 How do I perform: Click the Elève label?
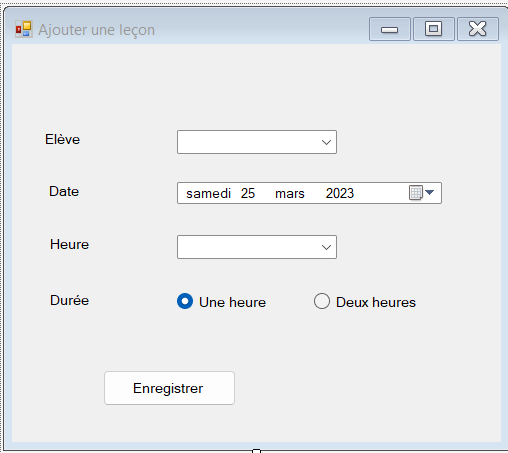coord(63,139)
